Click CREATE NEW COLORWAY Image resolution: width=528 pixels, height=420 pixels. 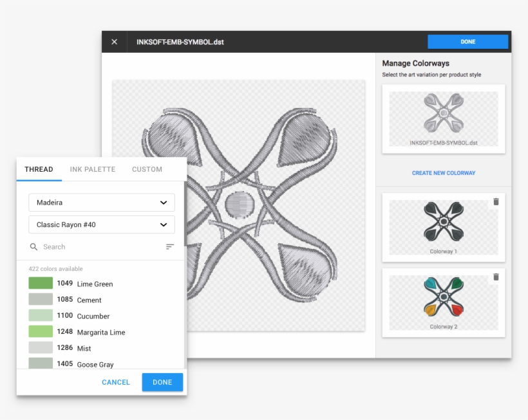(443, 172)
